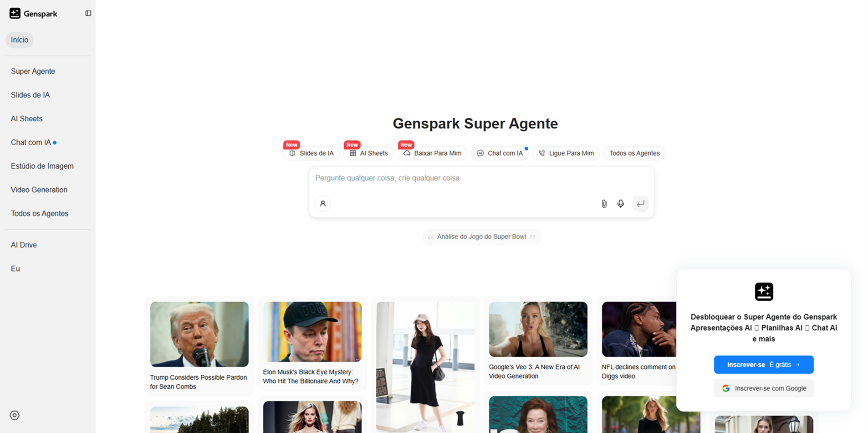This screenshot has width=868, height=433.
Task: Open Estúdio de Imagem in sidebar
Action: (x=42, y=166)
